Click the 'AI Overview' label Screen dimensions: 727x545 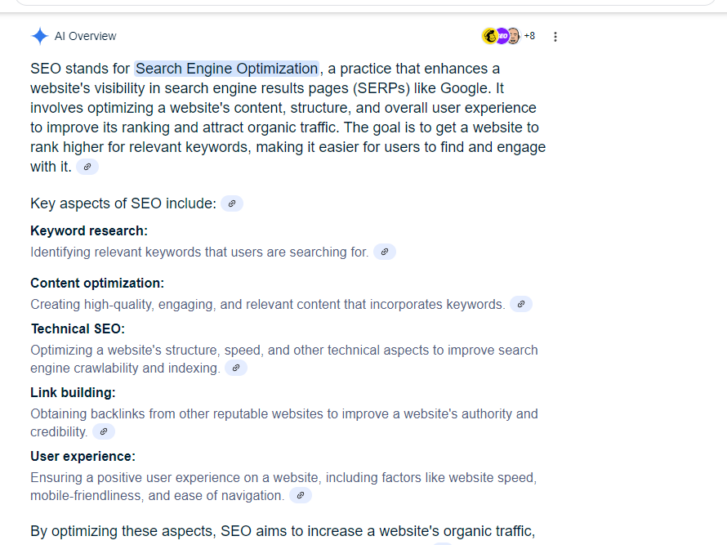point(85,36)
